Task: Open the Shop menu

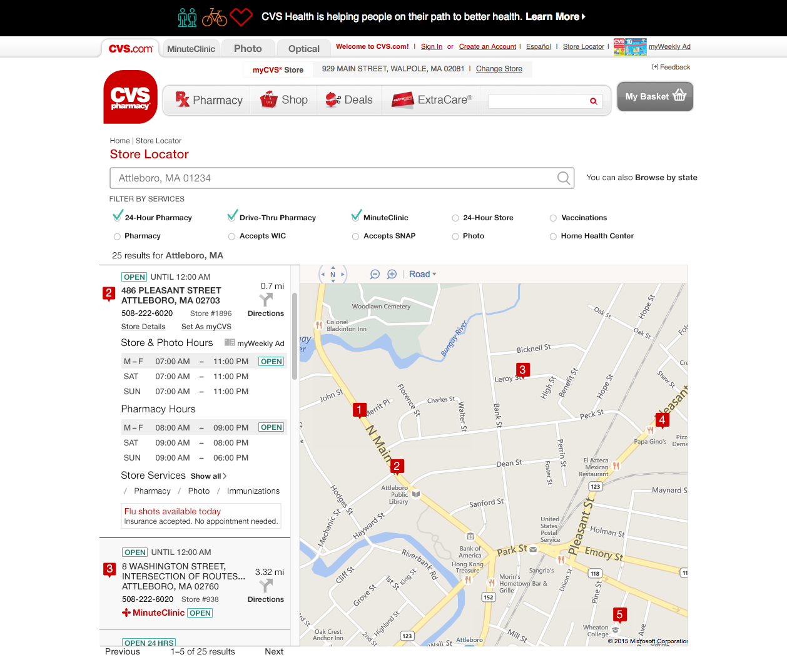Action: click(285, 100)
